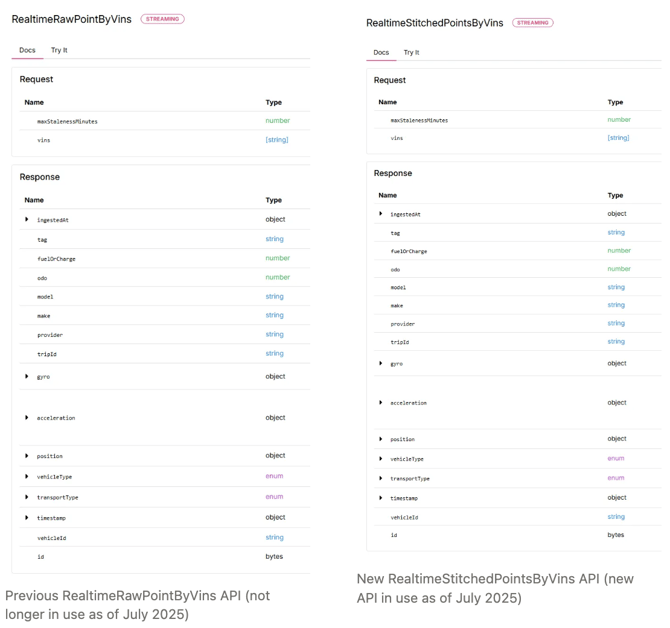670x628 pixels.
Task: Open Try It tab for RealtimeStitchedPointsByVins
Action: coord(411,52)
